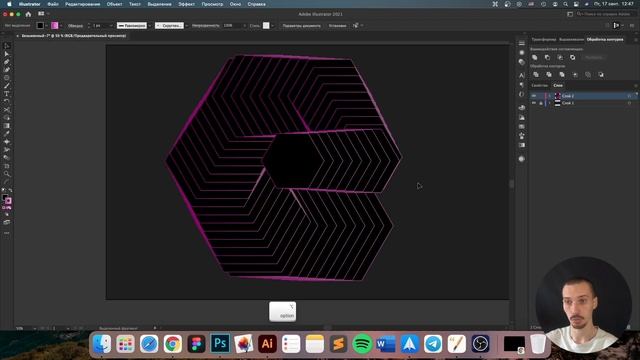This screenshot has width=640, height=360.
Task: Open the fill color dropdown arrow
Action: [46, 26]
